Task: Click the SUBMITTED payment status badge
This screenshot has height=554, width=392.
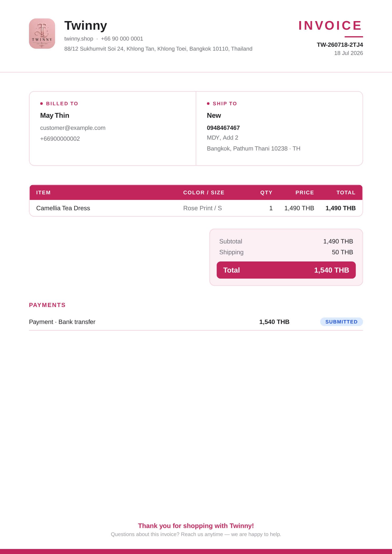Action: click(x=341, y=322)
